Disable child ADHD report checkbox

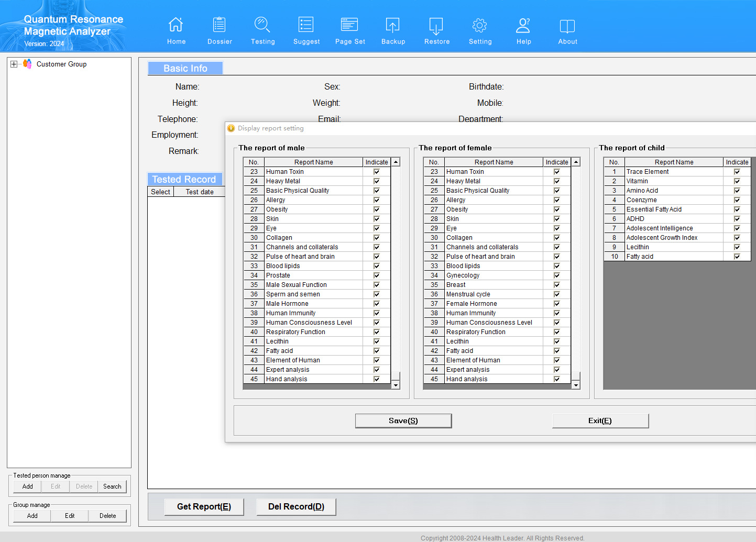point(737,219)
